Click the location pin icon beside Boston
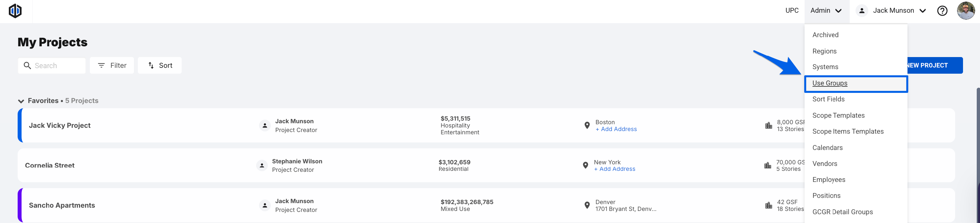This screenshot has width=980, height=223. point(587,126)
